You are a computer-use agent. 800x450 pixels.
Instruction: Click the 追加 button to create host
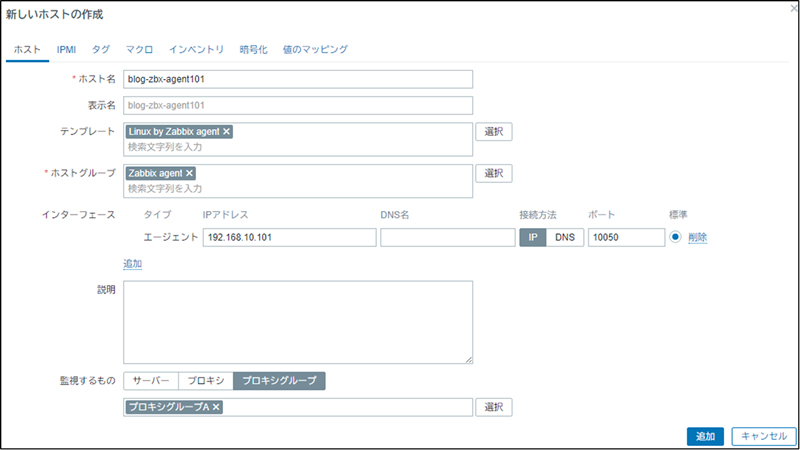(x=705, y=436)
